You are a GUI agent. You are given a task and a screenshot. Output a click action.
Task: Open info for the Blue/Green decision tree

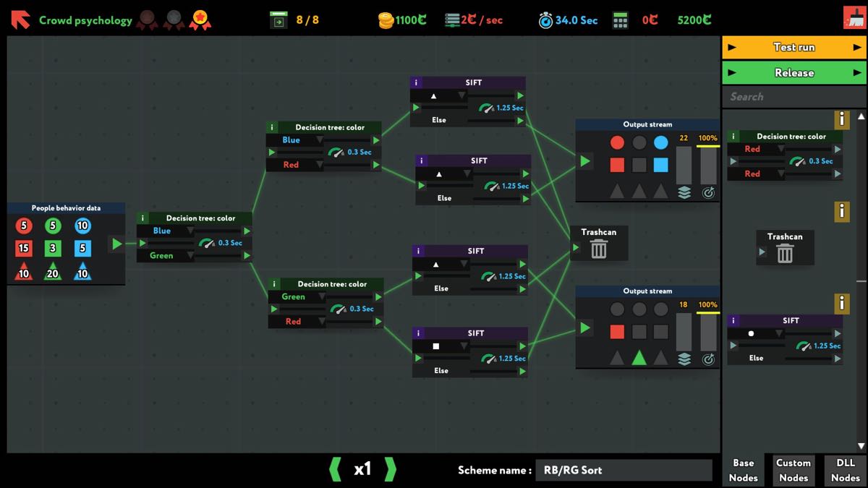[142, 218]
